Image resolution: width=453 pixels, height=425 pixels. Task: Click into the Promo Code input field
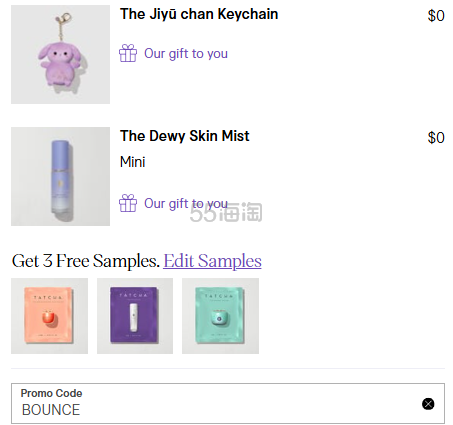tap(228, 403)
